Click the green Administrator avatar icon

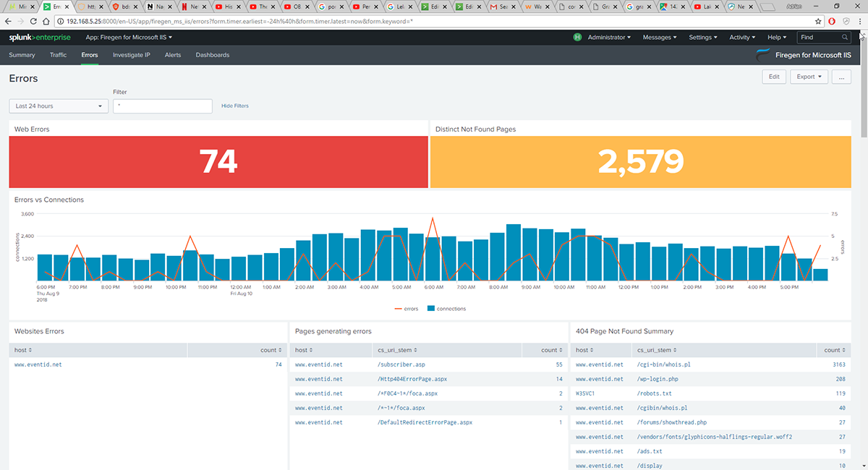pyautogui.click(x=577, y=37)
